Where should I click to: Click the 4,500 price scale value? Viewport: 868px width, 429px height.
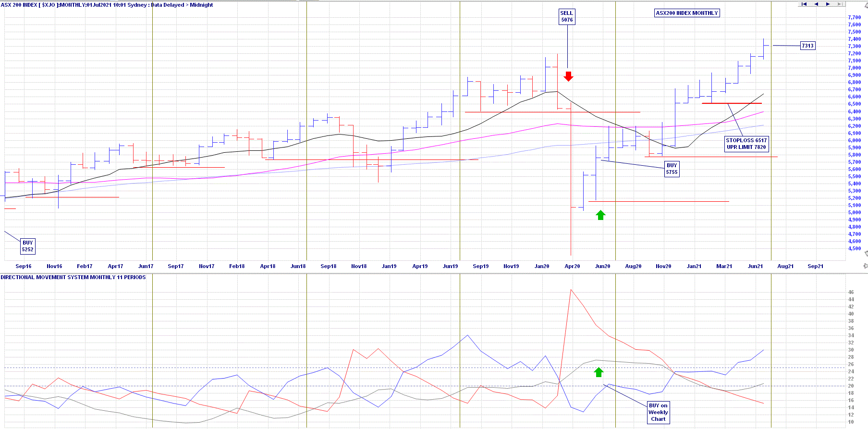coord(855,248)
